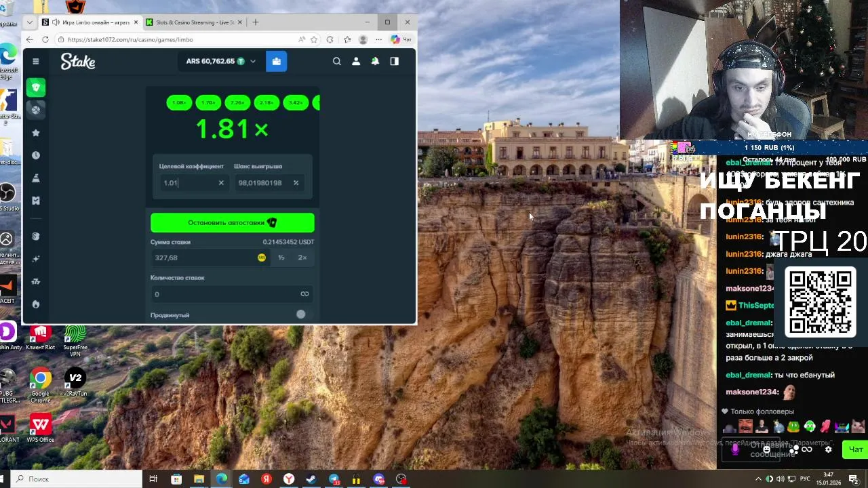Open Steam from the taskbar
The width and height of the screenshot is (868, 488).
[311, 479]
